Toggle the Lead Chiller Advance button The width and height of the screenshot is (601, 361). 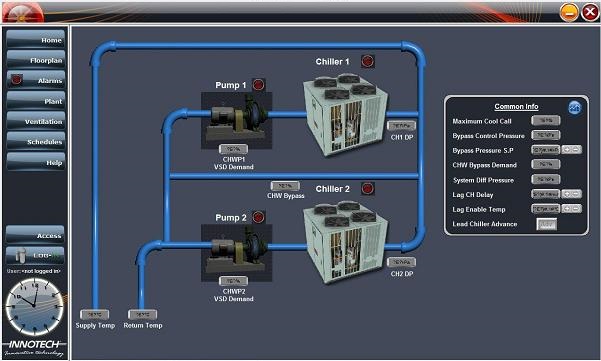point(546,224)
